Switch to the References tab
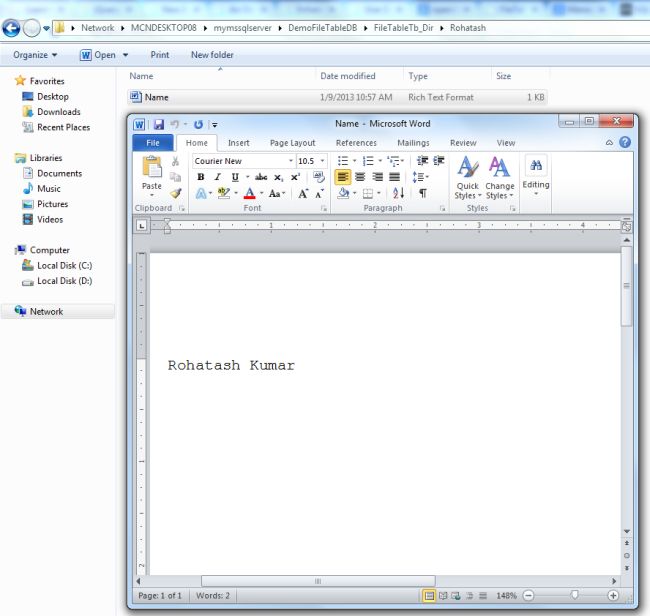This screenshot has height=616, width=650. [356, 143]
